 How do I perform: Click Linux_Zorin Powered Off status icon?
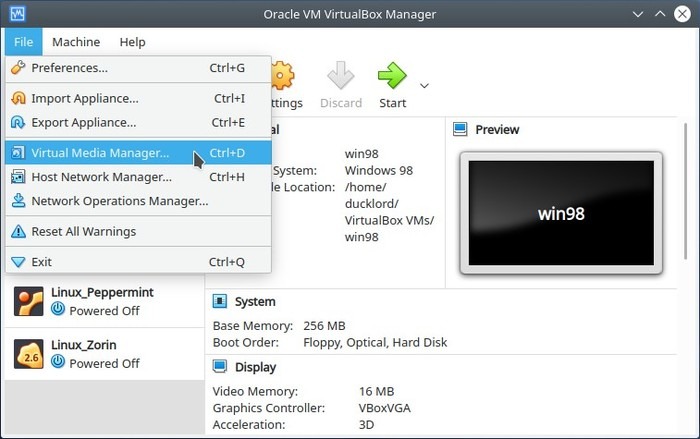(58, 362)
